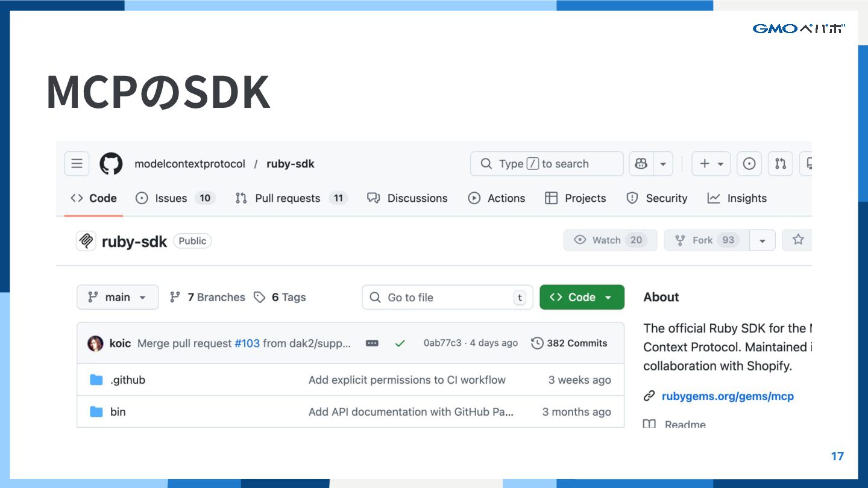
Task: Switch to the Security tab
Action: tap(657, 198)
